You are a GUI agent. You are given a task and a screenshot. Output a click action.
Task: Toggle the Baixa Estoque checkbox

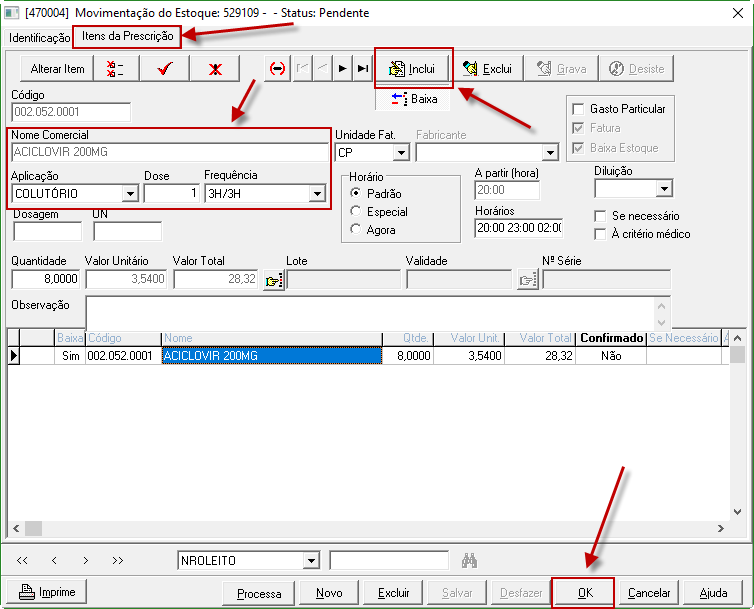point(578,148)
